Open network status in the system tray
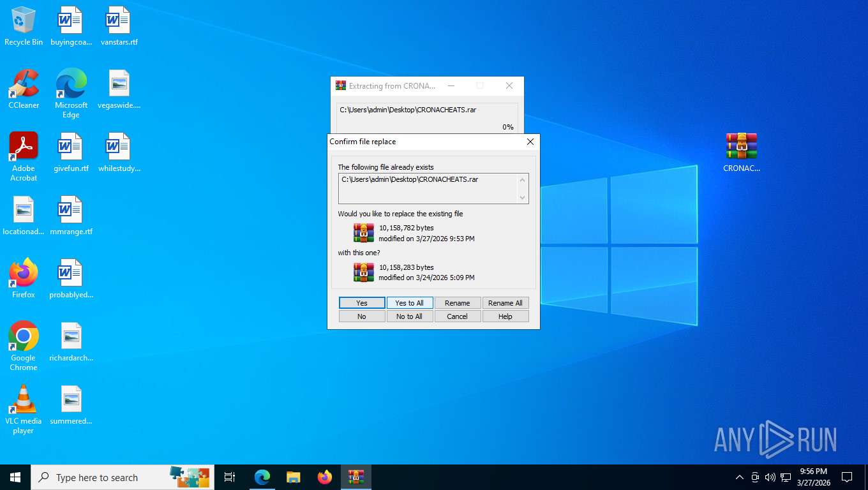Screen dimensions: 868x490 (786, 477)
